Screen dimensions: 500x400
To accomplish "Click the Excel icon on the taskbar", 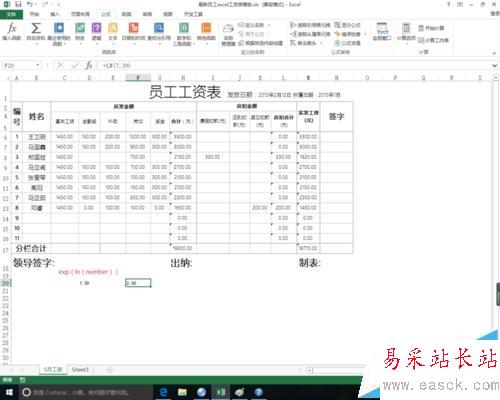I will (x=221, y=392).
